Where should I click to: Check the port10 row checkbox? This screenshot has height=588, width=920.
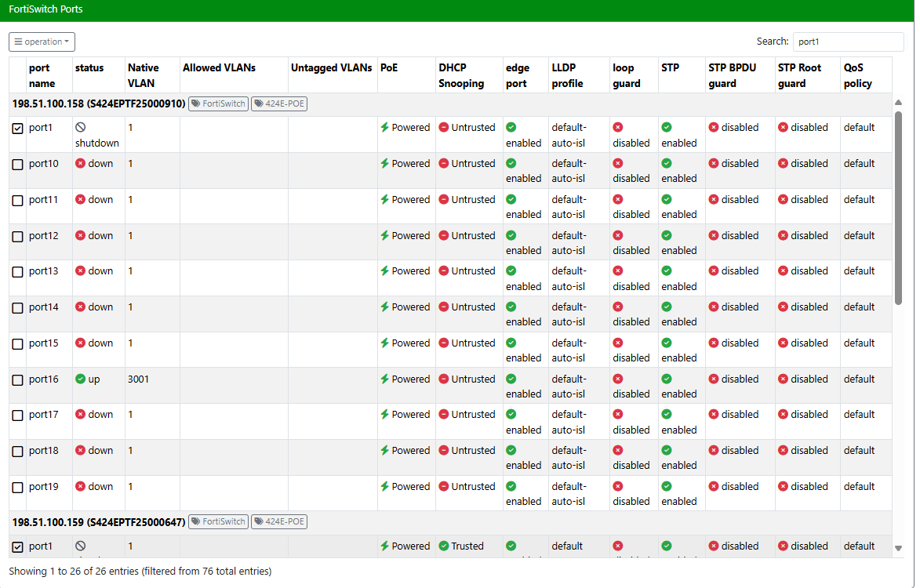(18, 165)
